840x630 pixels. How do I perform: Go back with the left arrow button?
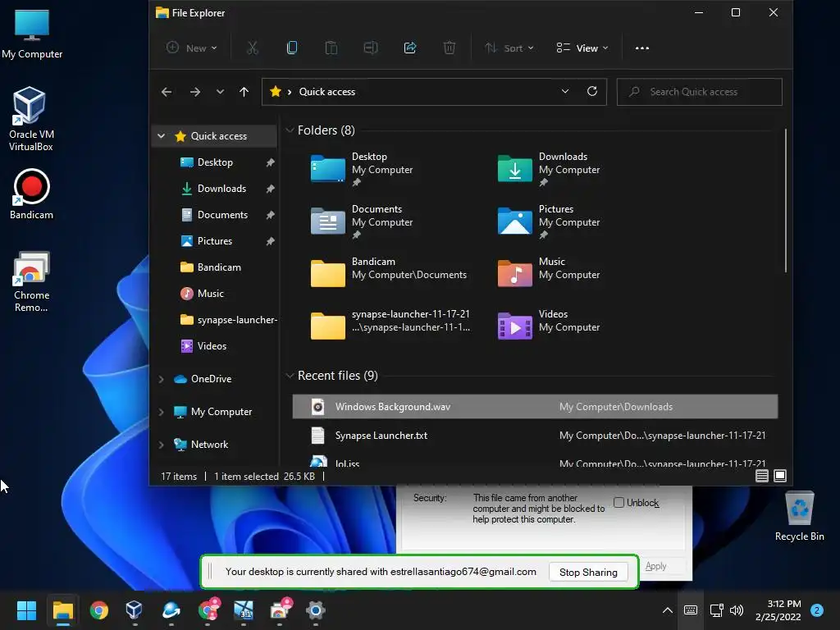(167, 92)
